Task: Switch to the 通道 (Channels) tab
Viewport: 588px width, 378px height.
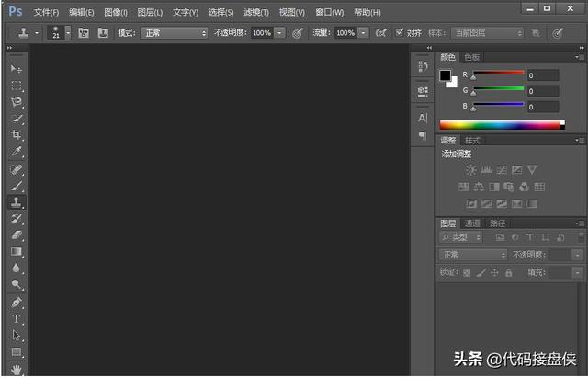Action: (x=472, y=223)
